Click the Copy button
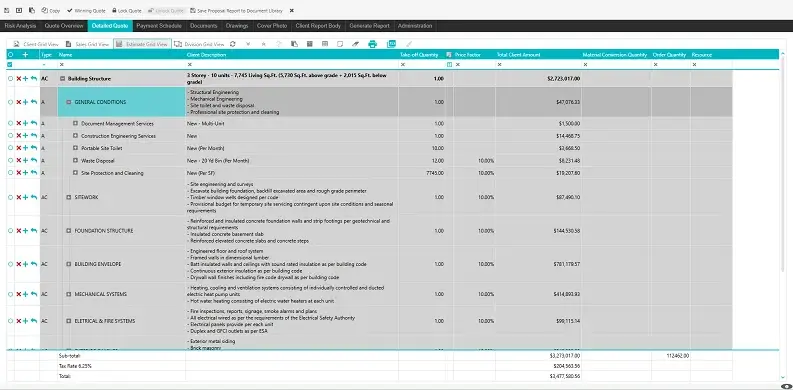 coord(51,10)
